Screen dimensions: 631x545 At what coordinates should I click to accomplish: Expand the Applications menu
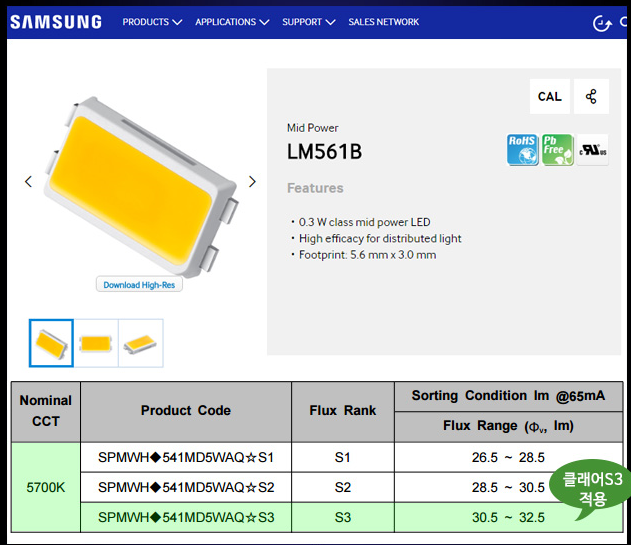pos(232,22)
